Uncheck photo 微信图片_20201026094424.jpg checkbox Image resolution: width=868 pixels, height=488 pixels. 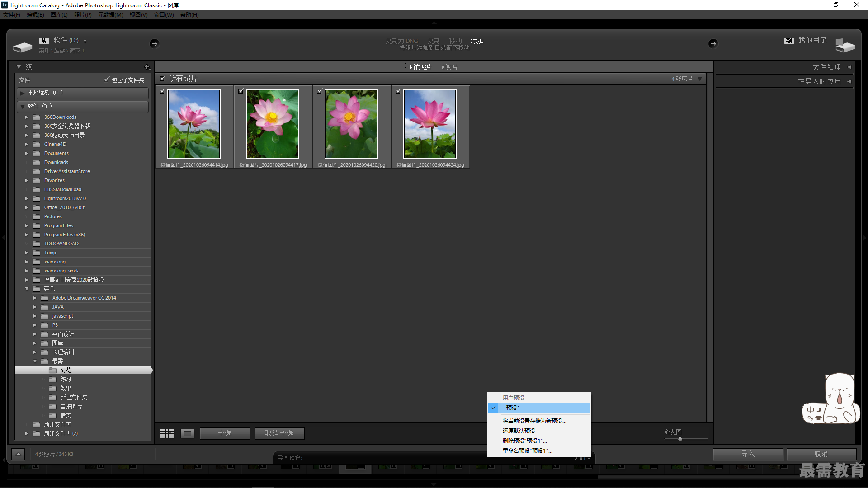coord(398,91)
